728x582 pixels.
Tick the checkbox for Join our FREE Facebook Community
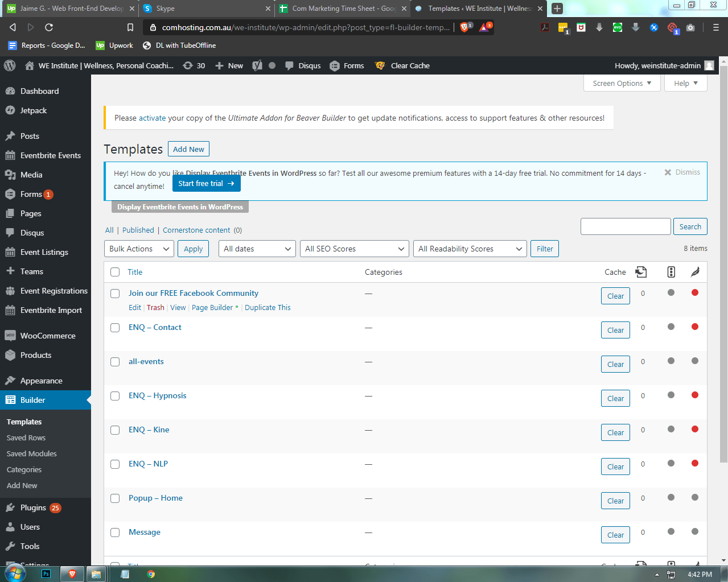[115, 294]
